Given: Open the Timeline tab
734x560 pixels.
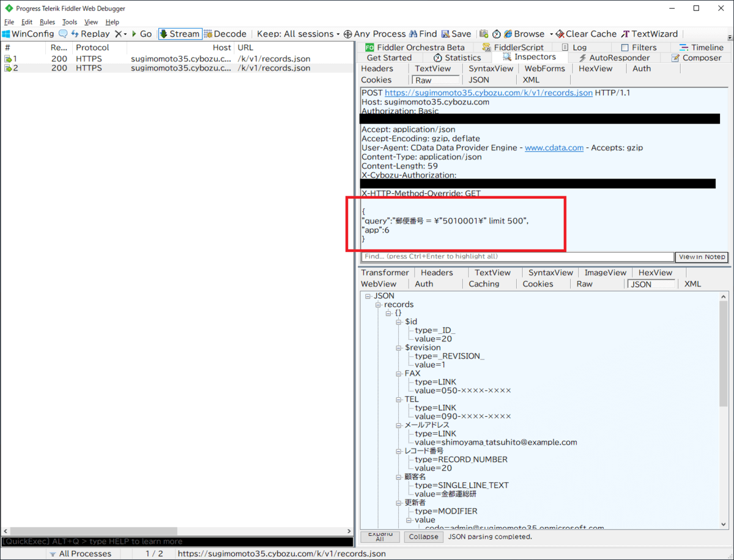Looking at the screenshot, I should pyautogui.click(x=701, y=48).
